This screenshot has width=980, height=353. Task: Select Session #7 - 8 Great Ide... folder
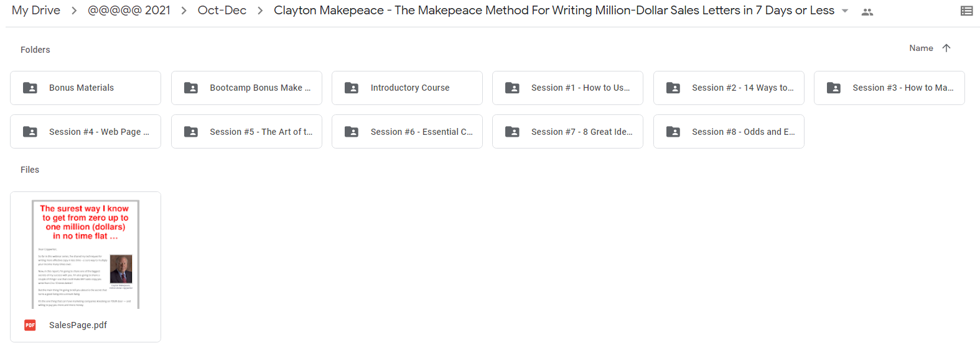click(x=567, y=132)
